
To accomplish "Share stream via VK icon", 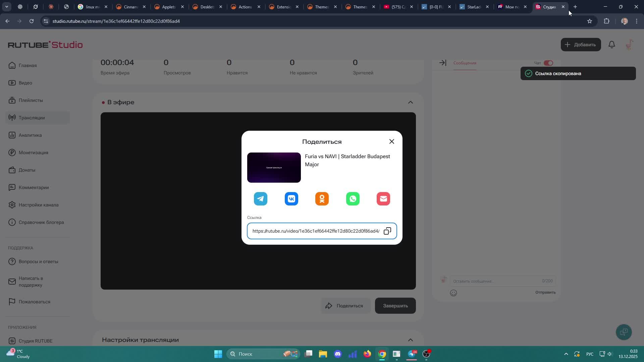I will [x=291, y=199].
